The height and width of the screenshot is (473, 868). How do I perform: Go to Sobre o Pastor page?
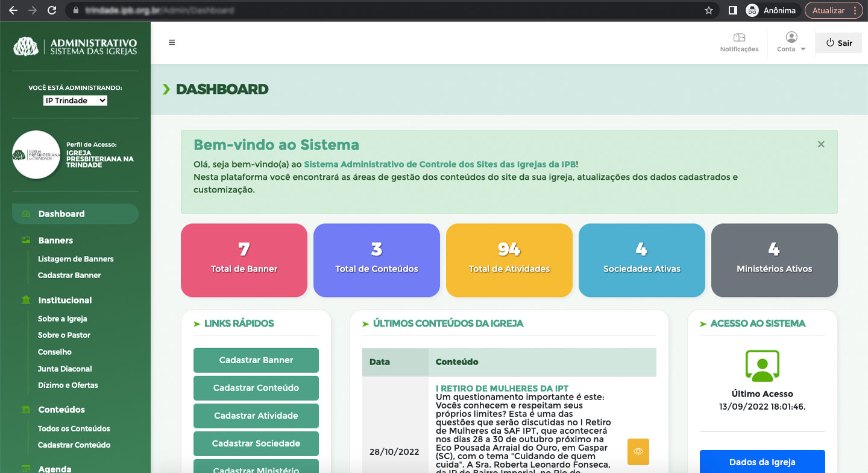[x=64, y=335]
